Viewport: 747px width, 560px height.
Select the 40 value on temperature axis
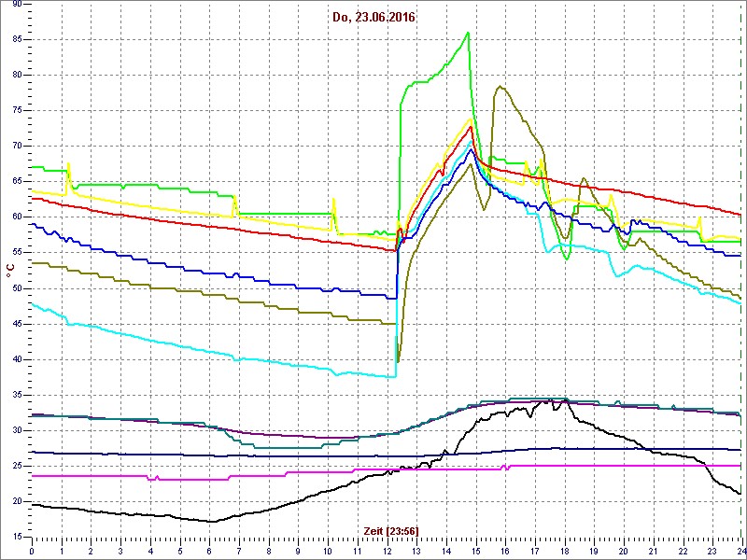click(17, 359)
